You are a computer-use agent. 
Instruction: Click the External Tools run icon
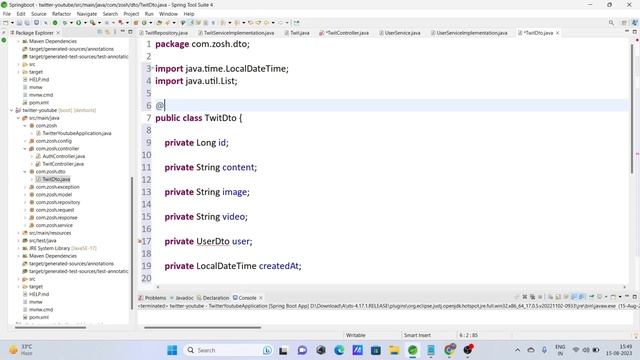(93, 23)
